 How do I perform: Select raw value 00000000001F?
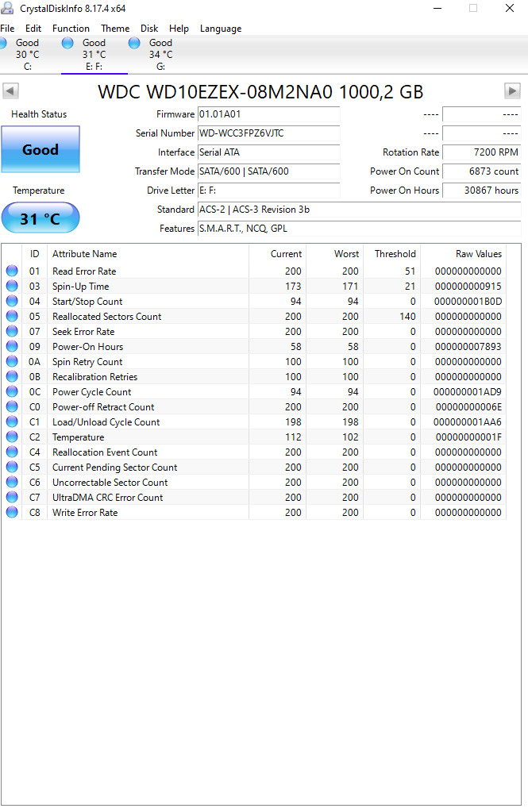pos(468,437)
